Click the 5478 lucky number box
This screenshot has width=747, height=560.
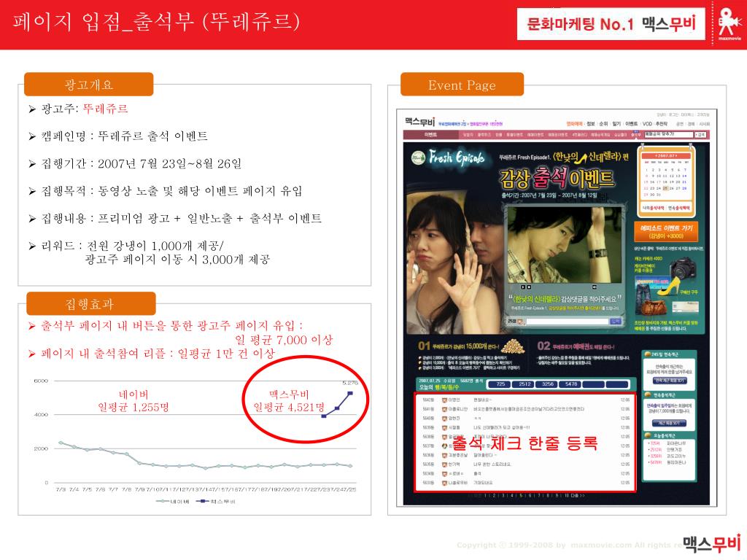(570, 384)
